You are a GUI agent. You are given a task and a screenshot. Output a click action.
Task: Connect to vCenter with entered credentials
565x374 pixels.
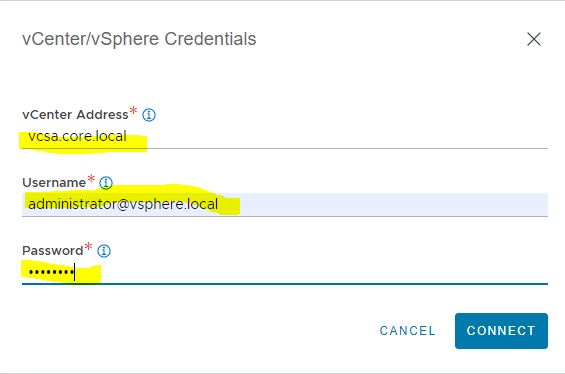coord(501,330)
